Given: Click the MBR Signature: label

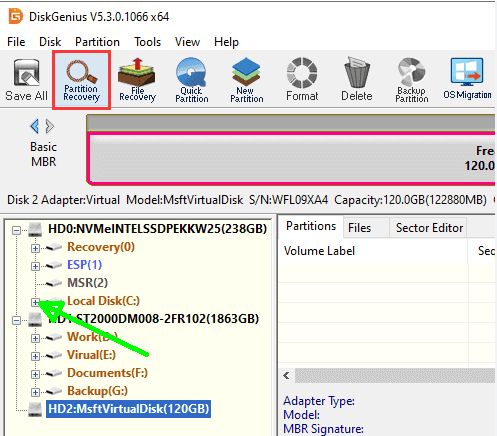Looking at the screenshot, I should pos(323,429).
